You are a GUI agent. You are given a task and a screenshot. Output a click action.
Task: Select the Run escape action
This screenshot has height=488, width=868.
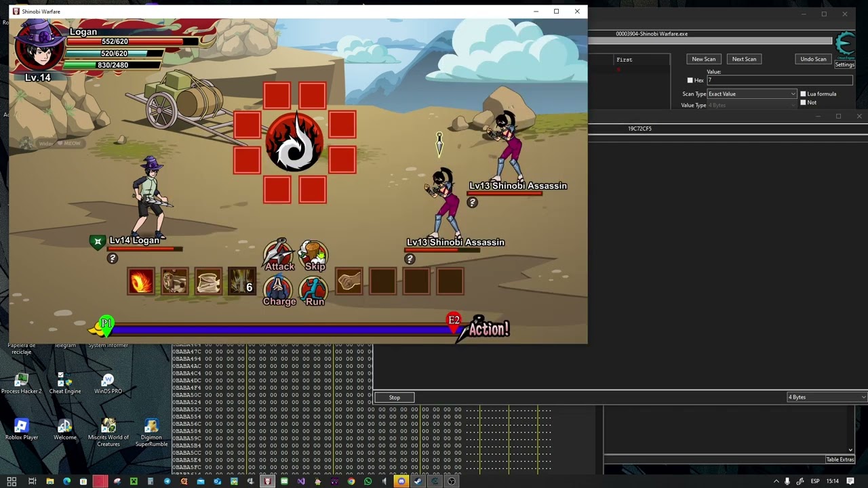(x=314, y=291)
